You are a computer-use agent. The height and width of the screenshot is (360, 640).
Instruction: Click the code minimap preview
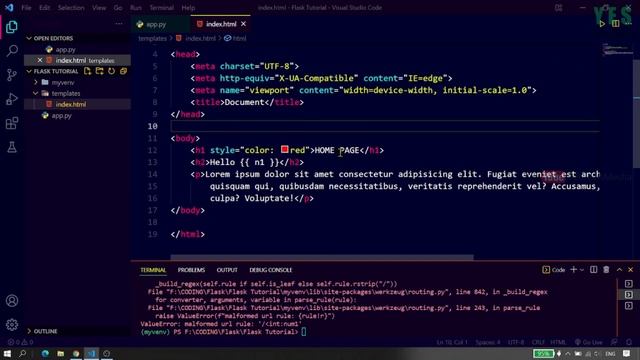(x=617, y=50)
